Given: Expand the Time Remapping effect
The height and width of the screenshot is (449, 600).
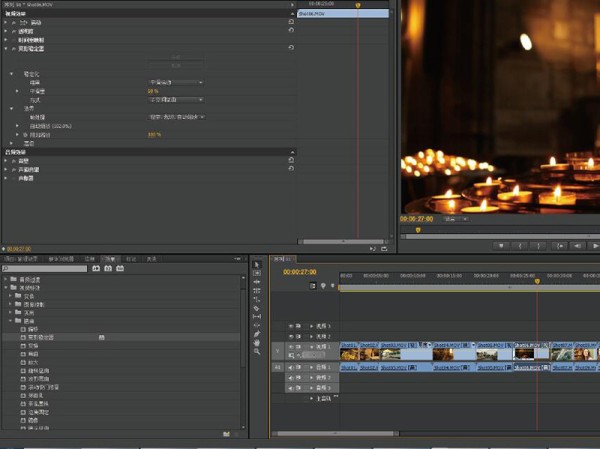Looking at the screenshot, I should [x=6, y=40].
